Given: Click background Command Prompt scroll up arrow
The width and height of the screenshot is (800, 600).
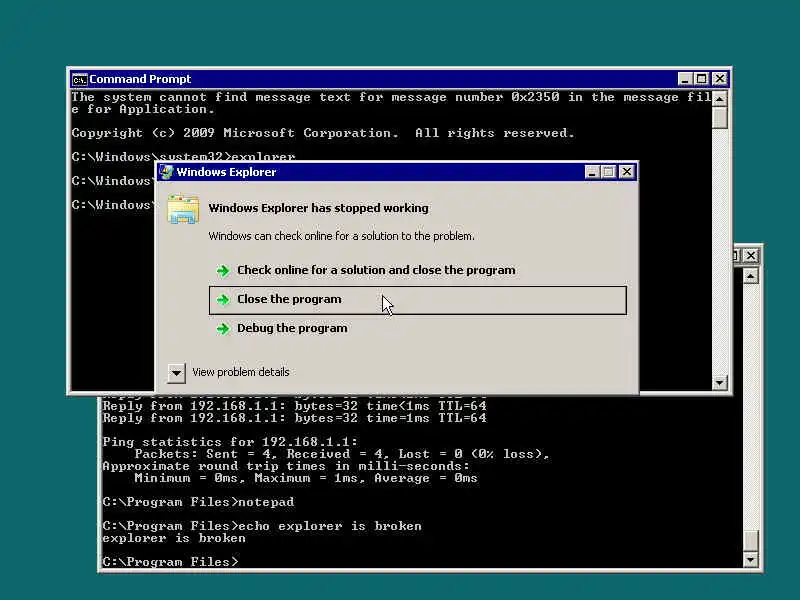Looking at the screenshot, I should point(751,276).
